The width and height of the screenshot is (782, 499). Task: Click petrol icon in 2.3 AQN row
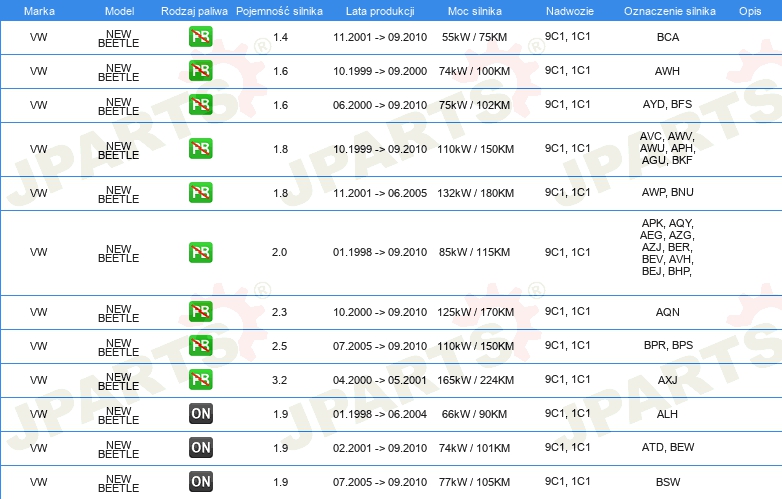200,312
